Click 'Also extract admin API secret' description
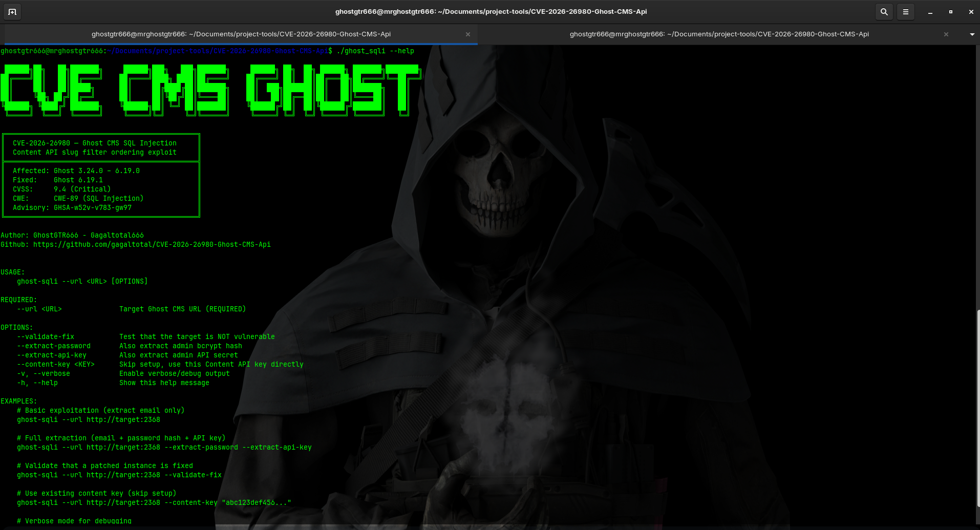The width and height of the screenshot is (980, 530). click(x=179, y=355)
